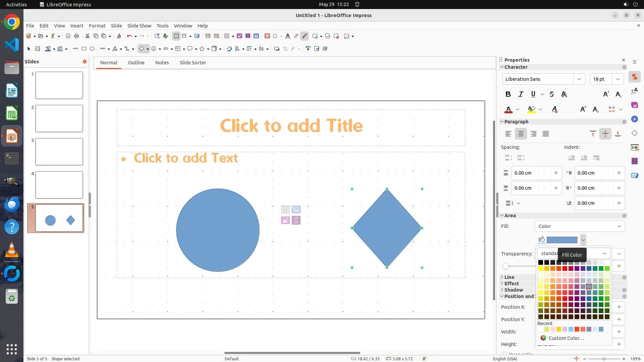Switch to the Slide Sorter tab
This screenshot has width=644, height=362.
coord(193,63)
